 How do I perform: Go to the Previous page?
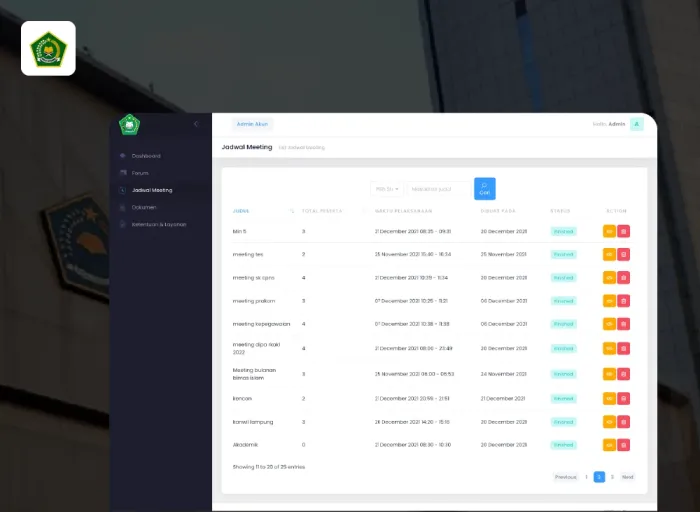click(565, 477)
